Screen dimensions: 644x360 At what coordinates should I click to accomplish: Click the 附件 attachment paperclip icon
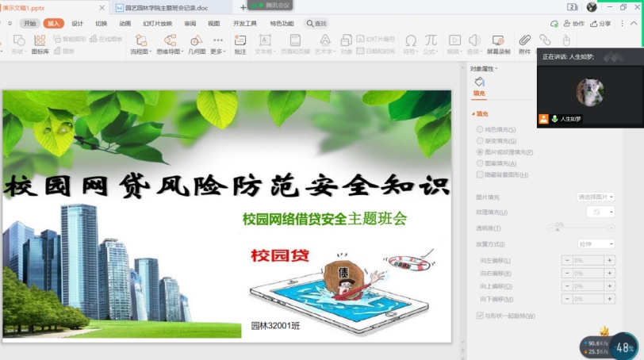tap(524, 44)
